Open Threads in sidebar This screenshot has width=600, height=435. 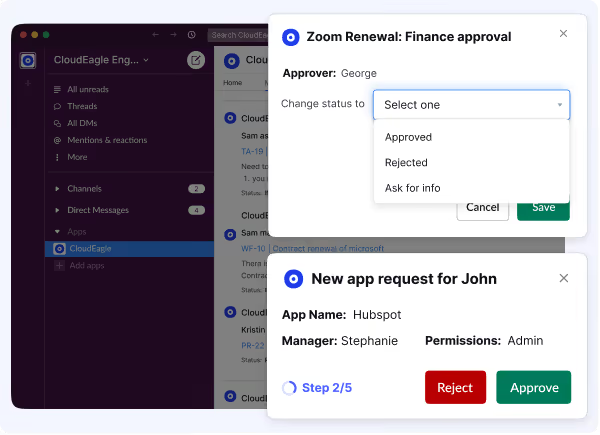coord(82,106)
